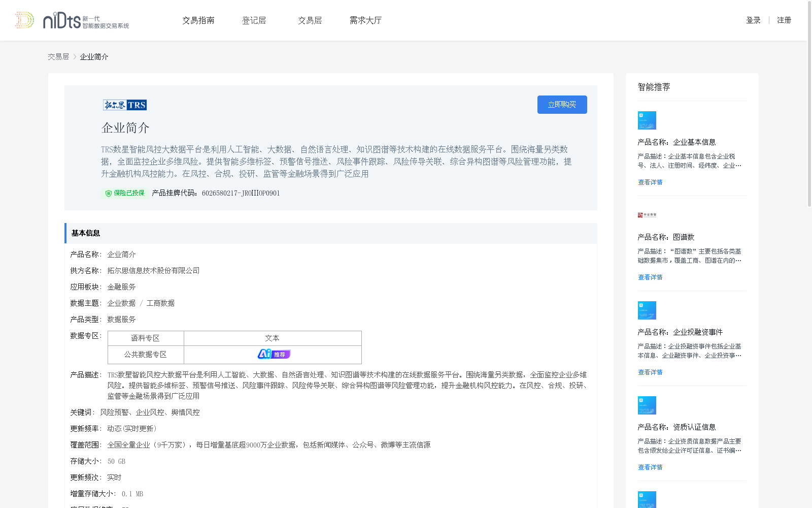Click the green insurance shield icon

pos(108,193)
